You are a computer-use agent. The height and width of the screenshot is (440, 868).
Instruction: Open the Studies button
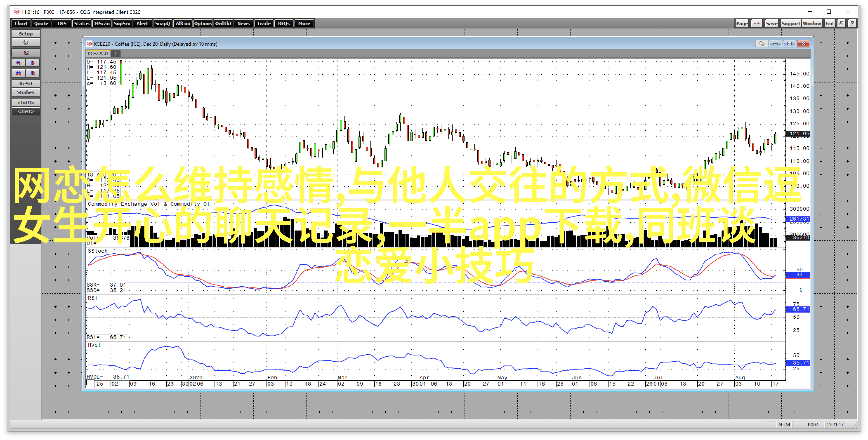pos(26,92)
